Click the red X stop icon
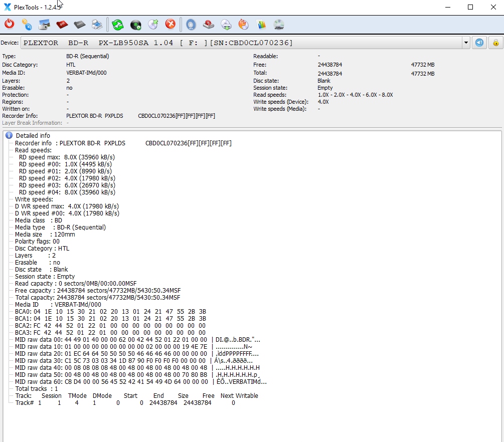This screenshot has height=442, width=504. pyautogui.click(x=171, y=24)
